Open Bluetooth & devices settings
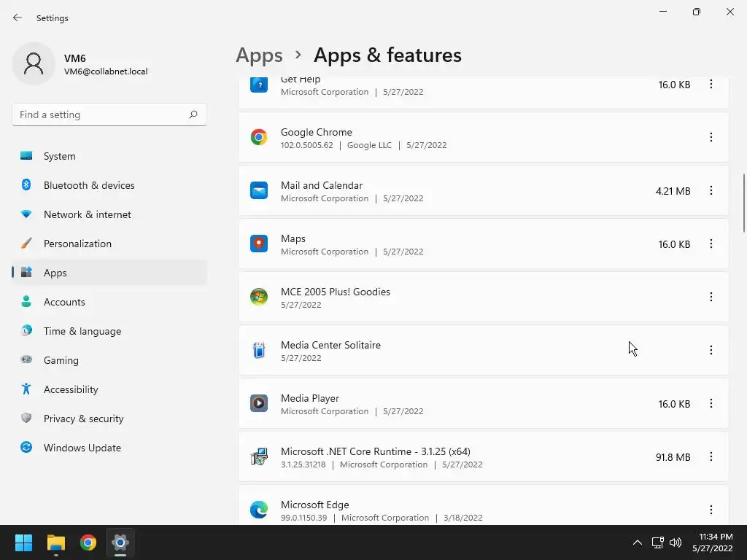This screenshot has width=747, height=560. (x=89, y=185)
